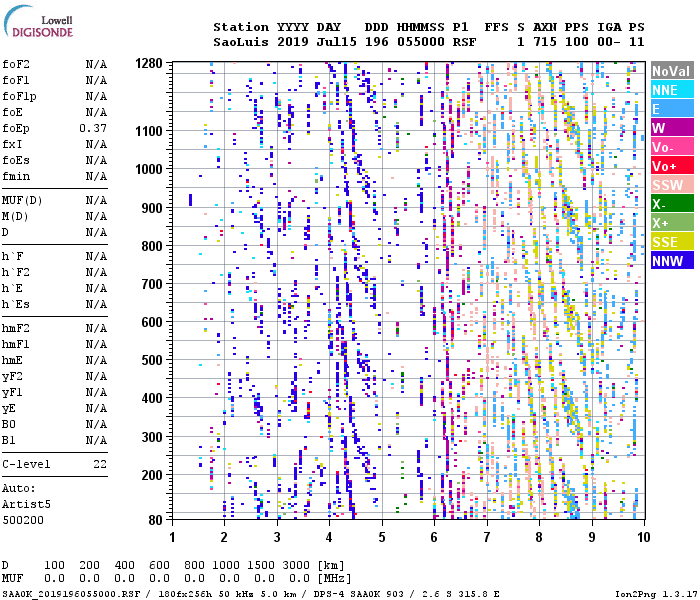Click the 1280 km height axis label
This screenshot has height=600, width=700.
coord(149,63)
